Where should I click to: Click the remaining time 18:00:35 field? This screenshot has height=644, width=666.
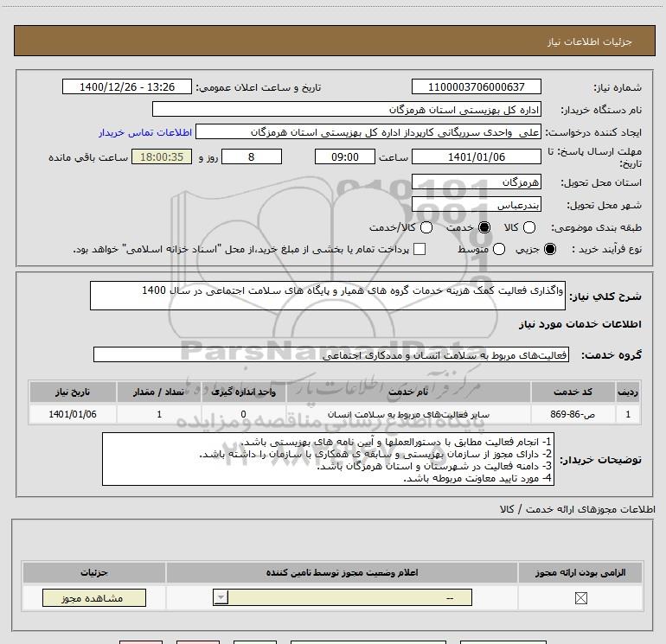click(162, 156)
